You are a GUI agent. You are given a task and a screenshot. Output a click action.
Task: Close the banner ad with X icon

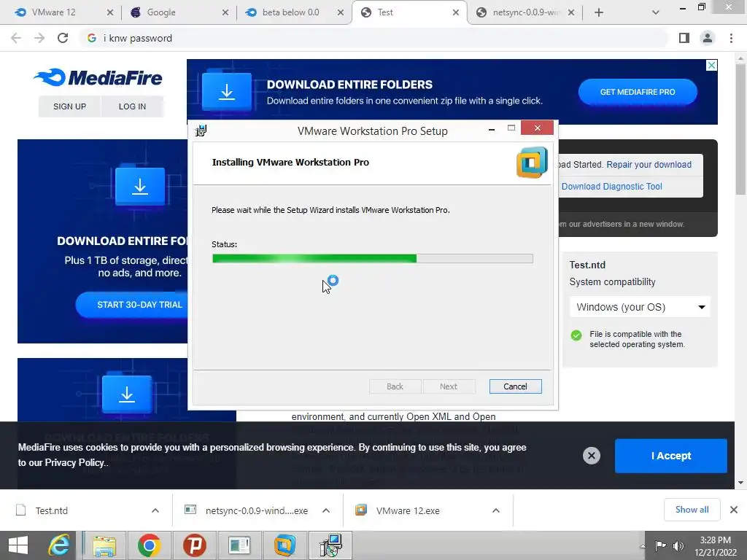711,65
